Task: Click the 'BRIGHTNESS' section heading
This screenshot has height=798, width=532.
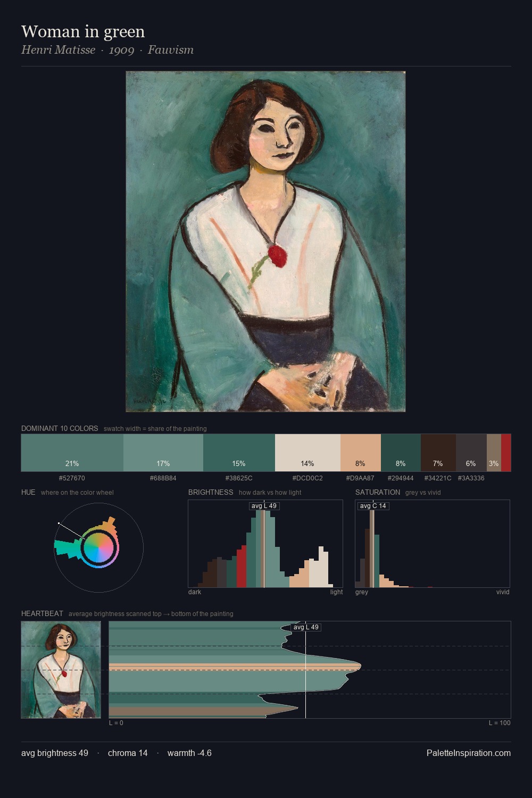Action: click(211, 492)
